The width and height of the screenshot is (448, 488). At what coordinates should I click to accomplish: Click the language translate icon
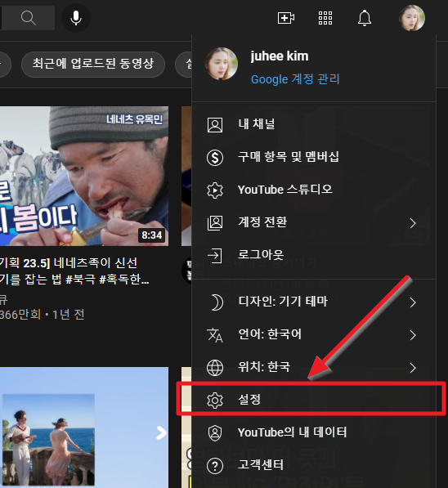pos(215,335)
